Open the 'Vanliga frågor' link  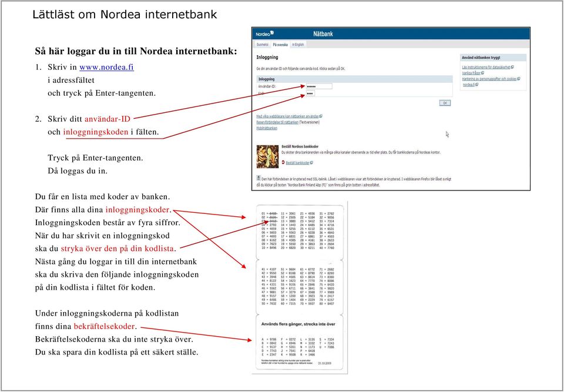coord(471,73)
